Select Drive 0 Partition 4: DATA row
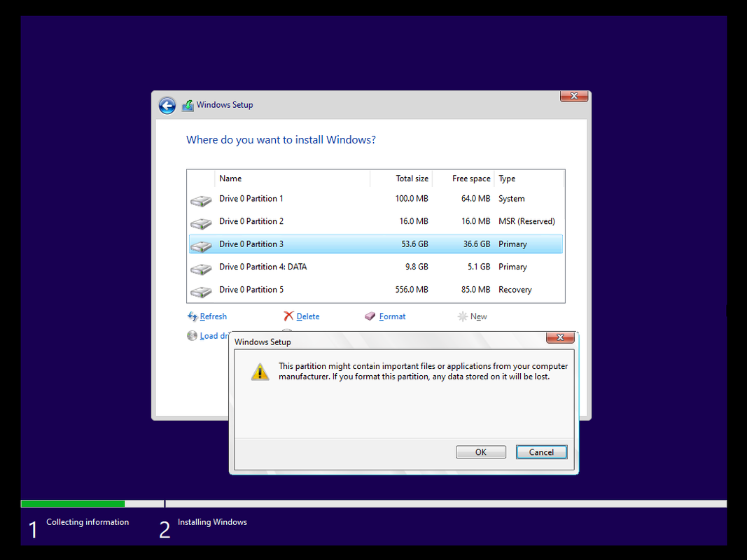747x560 pixels. coord(375,267)
